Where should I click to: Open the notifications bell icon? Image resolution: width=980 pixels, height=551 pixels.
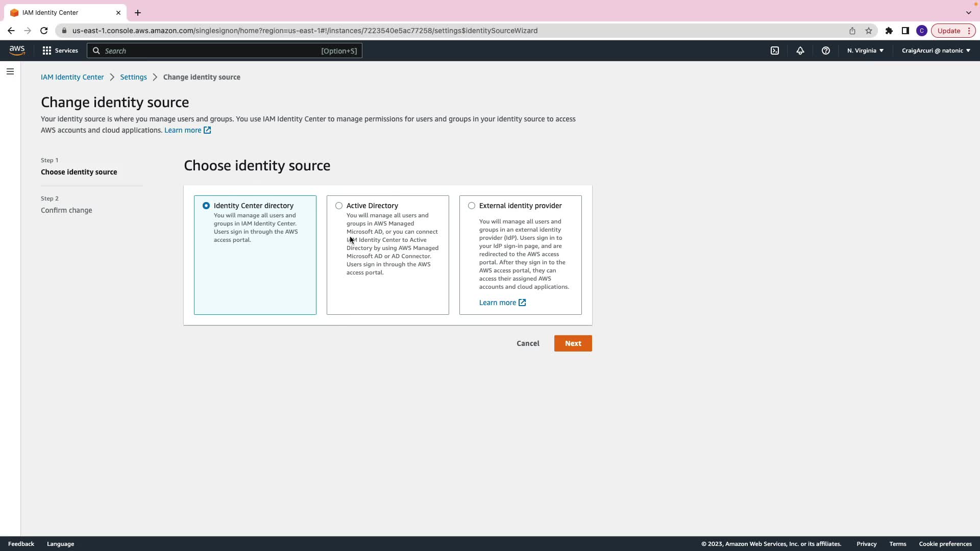point(800,51)
